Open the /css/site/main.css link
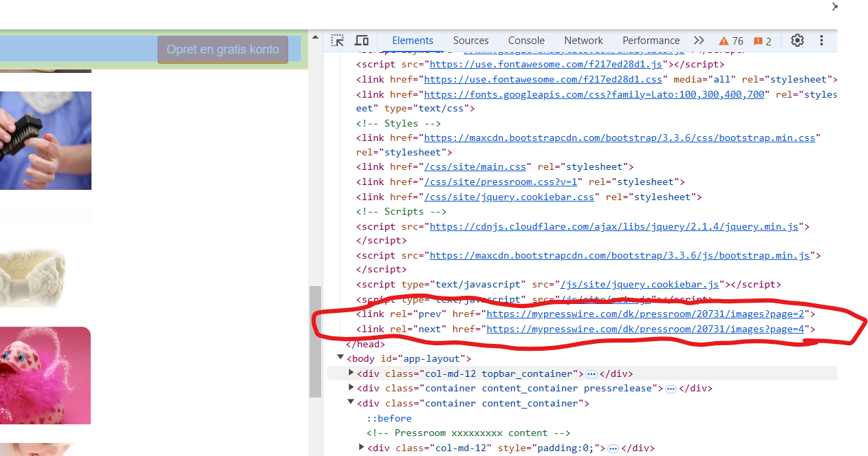868x456 pixels. click(475, 167)
